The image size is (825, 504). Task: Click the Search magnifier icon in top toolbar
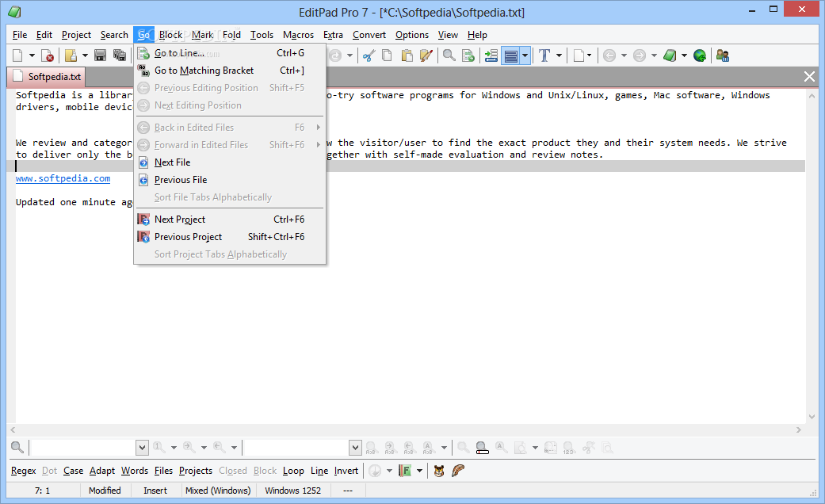click(x=449, y=55)
